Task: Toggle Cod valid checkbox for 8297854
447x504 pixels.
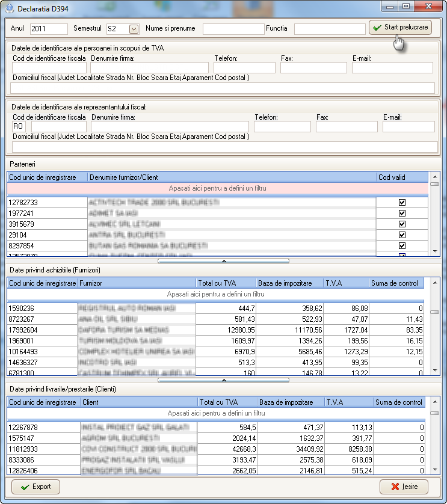Action: tap(402, 246)
